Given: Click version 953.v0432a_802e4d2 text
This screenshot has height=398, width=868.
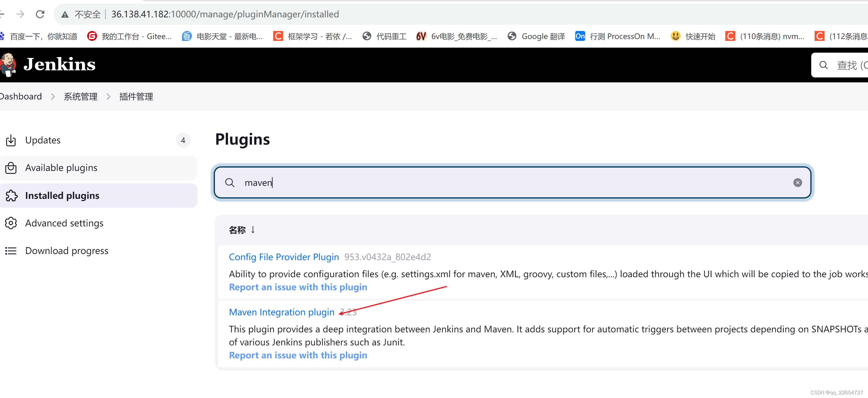Looking at the screenshot, I should (388, 257).
